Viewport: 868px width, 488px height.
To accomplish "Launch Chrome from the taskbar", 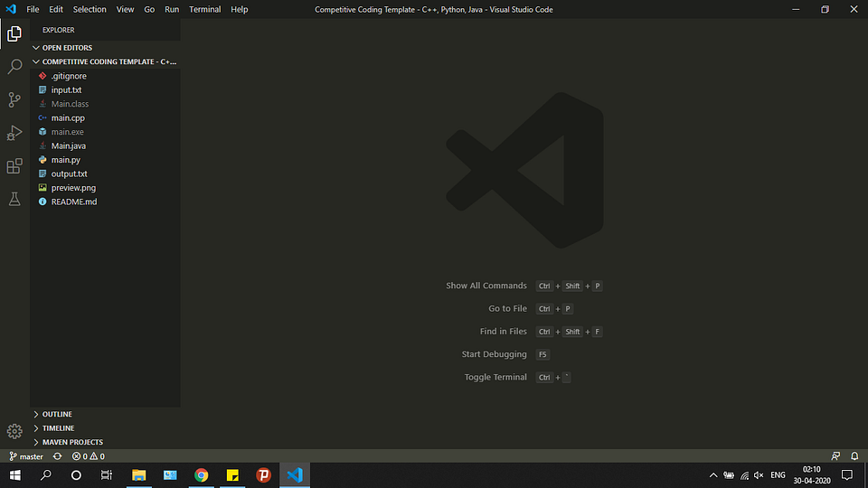I will (x=202, y=475).
